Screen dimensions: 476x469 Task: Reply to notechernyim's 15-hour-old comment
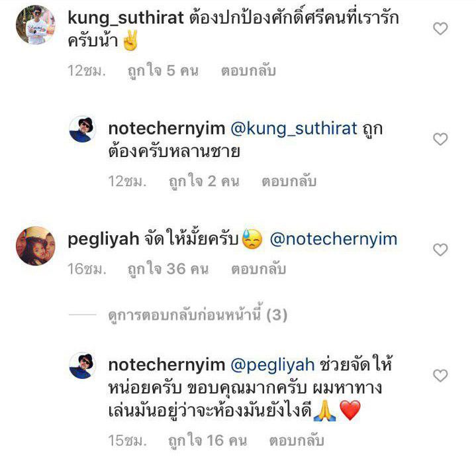click(x=297, y=441)
